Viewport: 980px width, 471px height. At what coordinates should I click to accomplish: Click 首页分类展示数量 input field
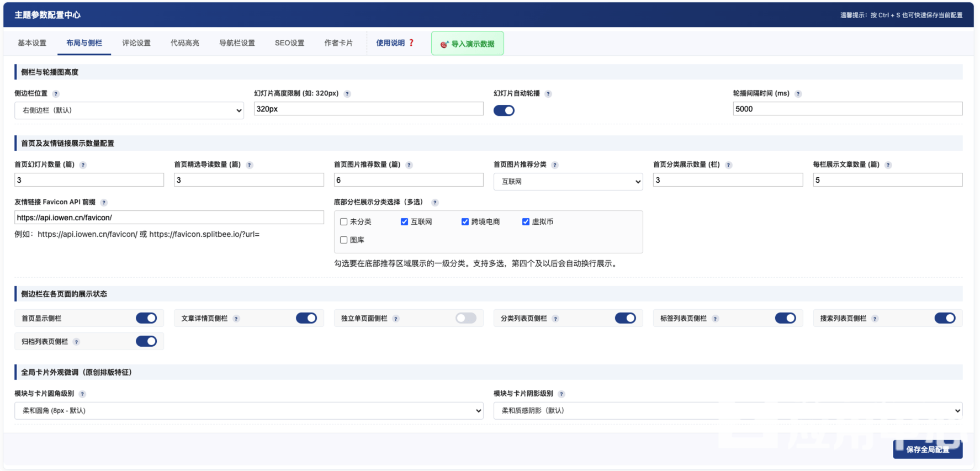click(728, 180)
